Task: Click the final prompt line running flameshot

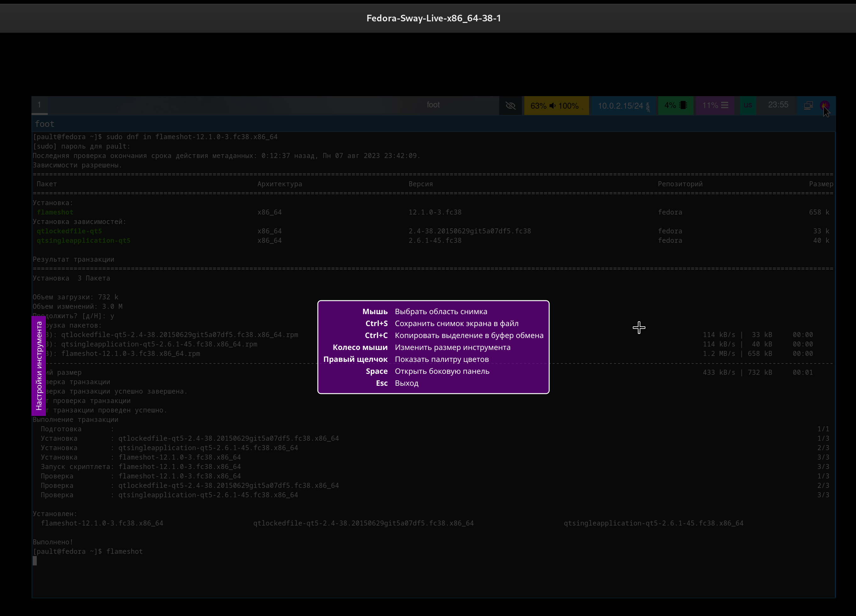Action: point(88,552)
